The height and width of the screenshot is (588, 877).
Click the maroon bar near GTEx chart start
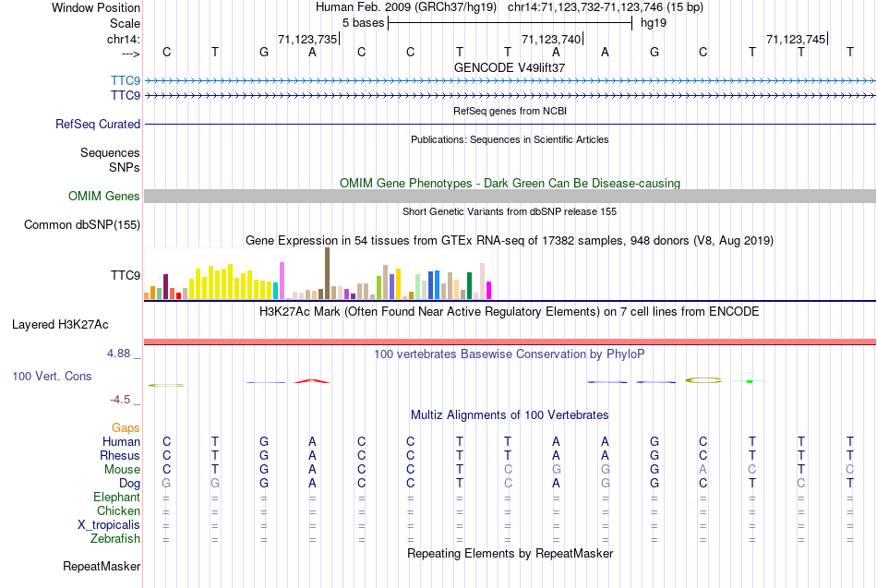pos(165,287)
